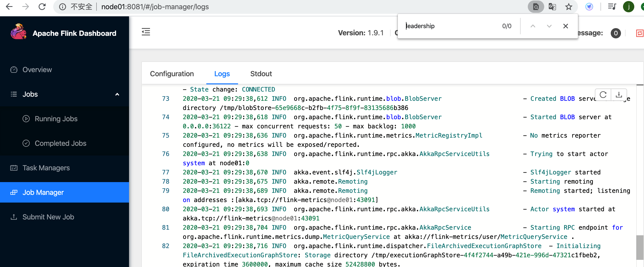
Task: Close the find bar
Action: [x=566, y=26]
